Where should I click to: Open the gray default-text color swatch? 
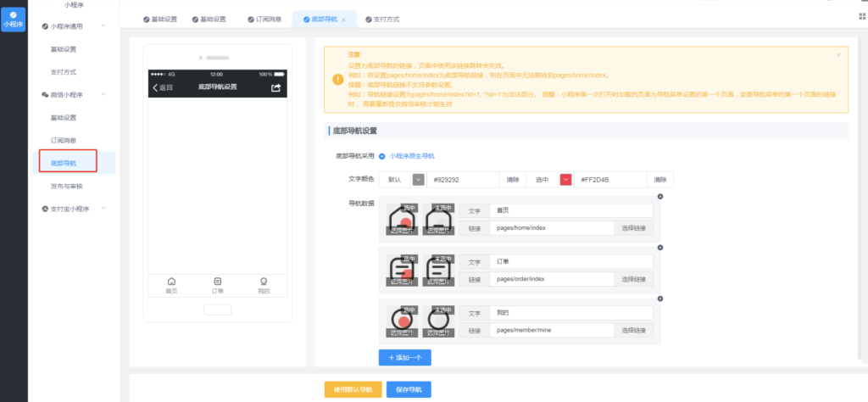point(418,180)
